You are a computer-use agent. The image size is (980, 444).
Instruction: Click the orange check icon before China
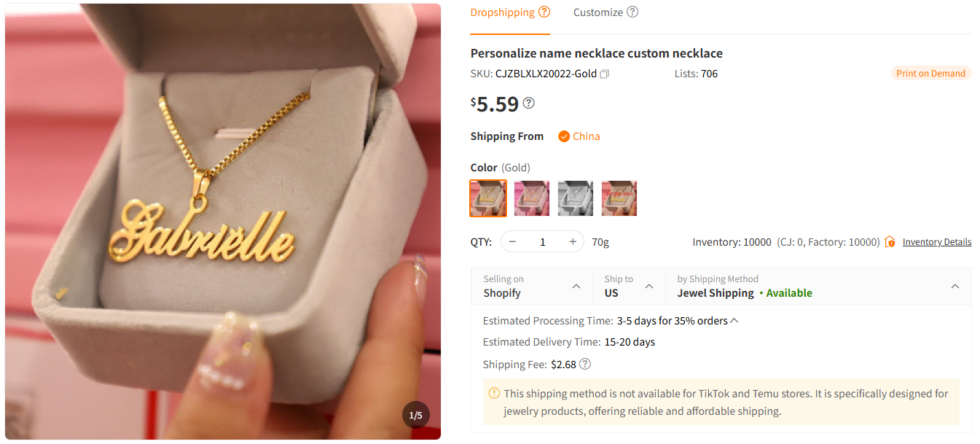[x=563, y=136]
